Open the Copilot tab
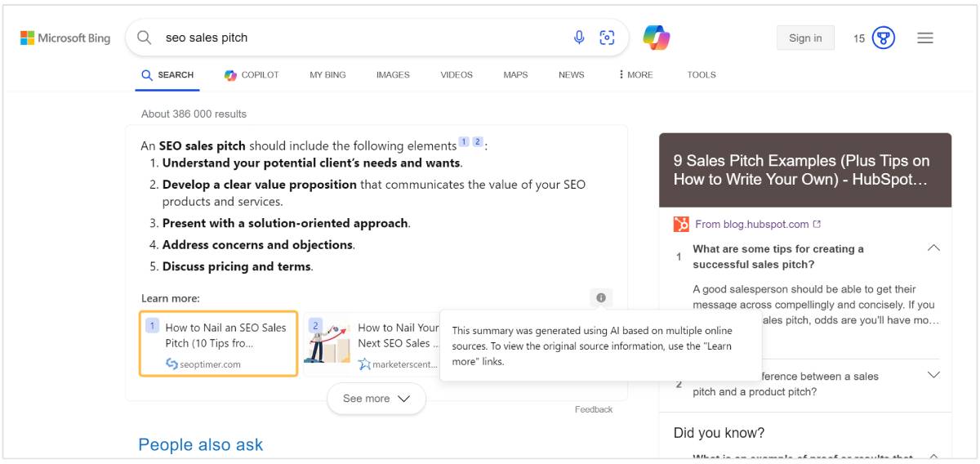 pos(252,74)
